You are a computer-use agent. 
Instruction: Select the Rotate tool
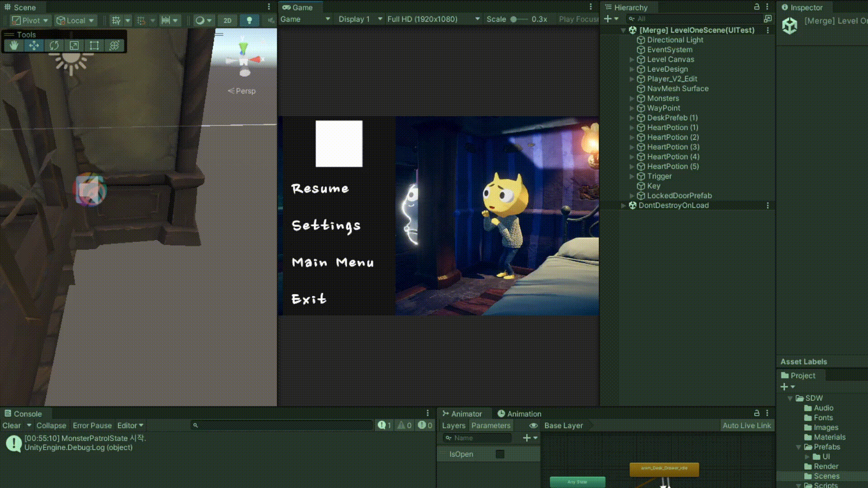point(54,45)
